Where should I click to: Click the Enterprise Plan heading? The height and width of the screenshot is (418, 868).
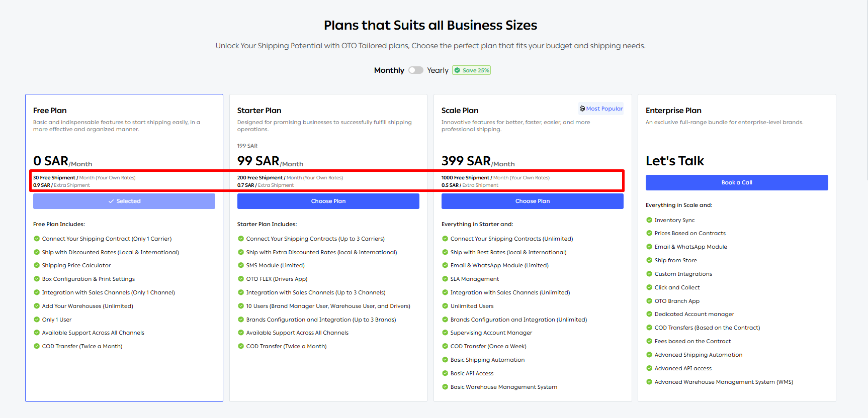tap(673, 111)
